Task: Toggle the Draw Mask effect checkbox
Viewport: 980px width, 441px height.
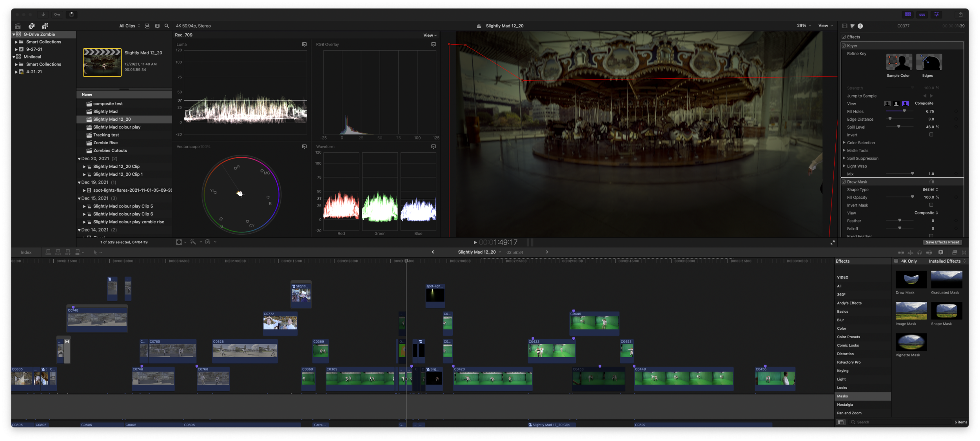Action: 844,182
